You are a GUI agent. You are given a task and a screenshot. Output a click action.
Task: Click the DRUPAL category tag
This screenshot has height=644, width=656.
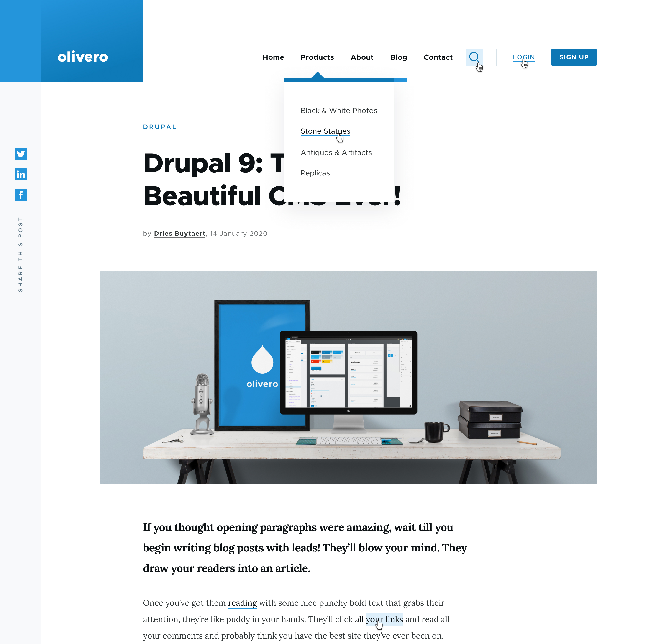pos(159,127)
